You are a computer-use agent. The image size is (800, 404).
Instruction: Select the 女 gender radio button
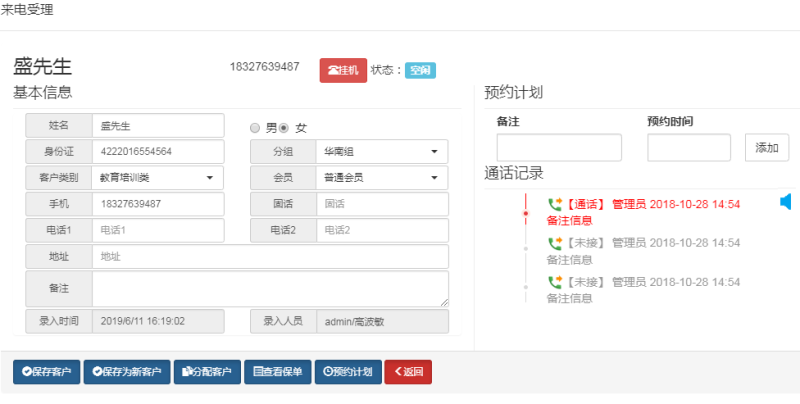pos(284,128)
